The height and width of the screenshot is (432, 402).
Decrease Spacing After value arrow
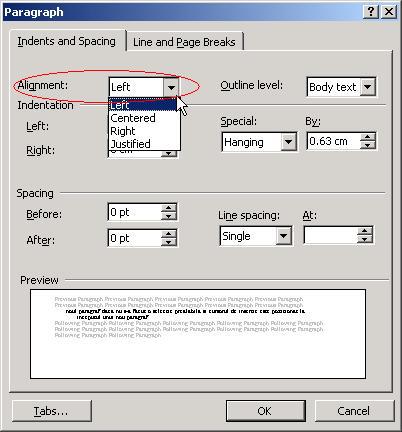(168, 242)
